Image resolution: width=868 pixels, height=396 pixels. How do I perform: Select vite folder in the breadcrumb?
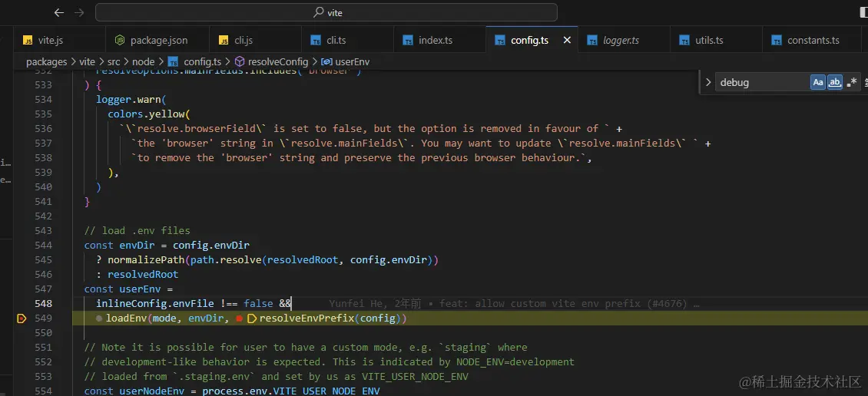pyautogui.click(x=86, y=62)
